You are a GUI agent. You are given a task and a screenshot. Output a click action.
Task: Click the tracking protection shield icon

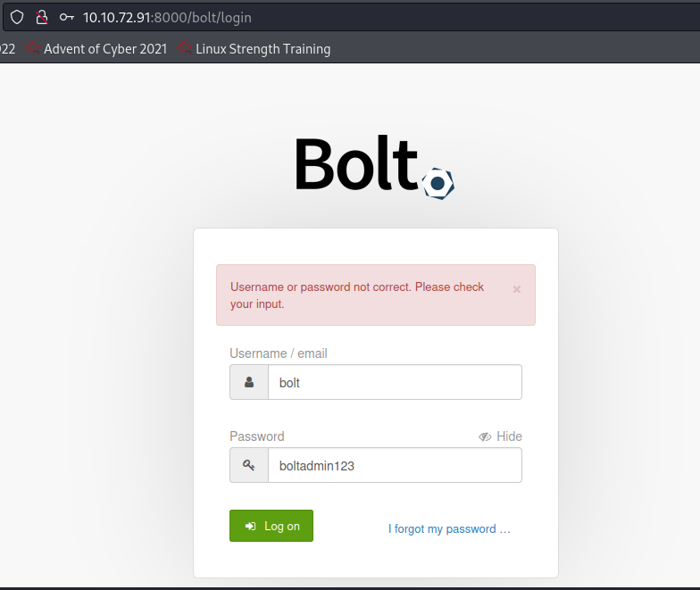point(17,17)
